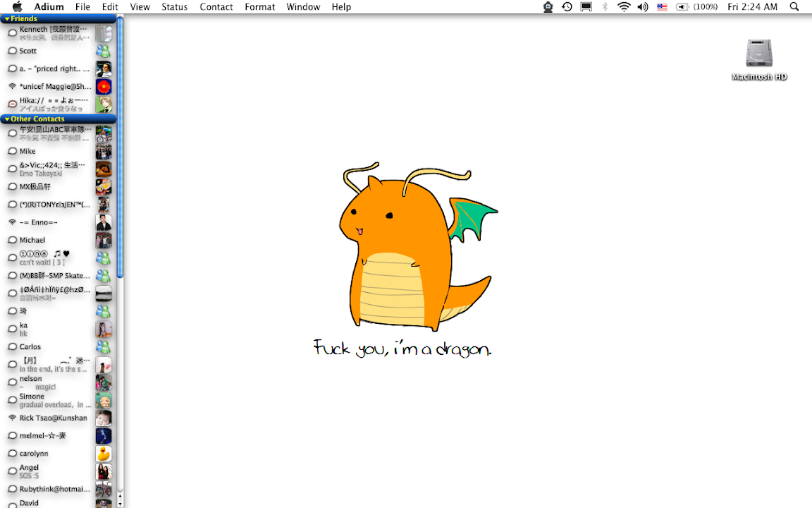
Task: Select contact MX極品軒
Action: pyautogui.click(x=58, y=186)
